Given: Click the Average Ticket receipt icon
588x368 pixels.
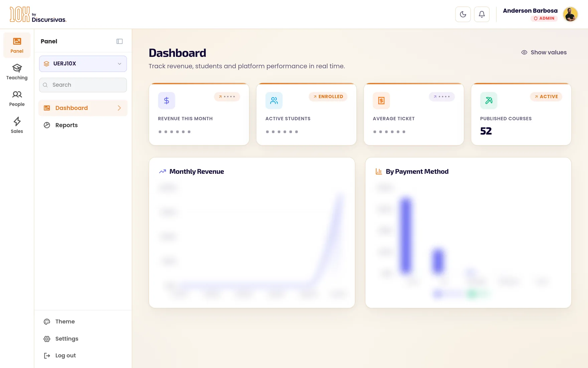Looking at the screenshot, I should tap(381, 101).
